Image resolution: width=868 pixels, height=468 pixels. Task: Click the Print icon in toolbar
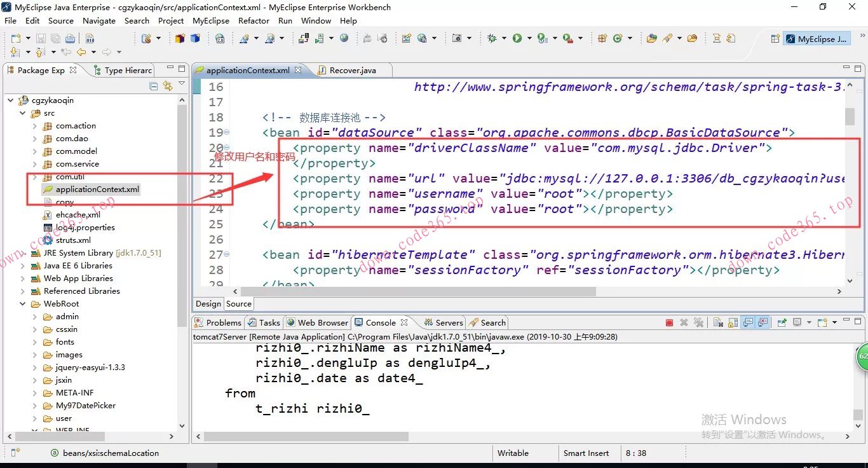(x=70, y=39)
